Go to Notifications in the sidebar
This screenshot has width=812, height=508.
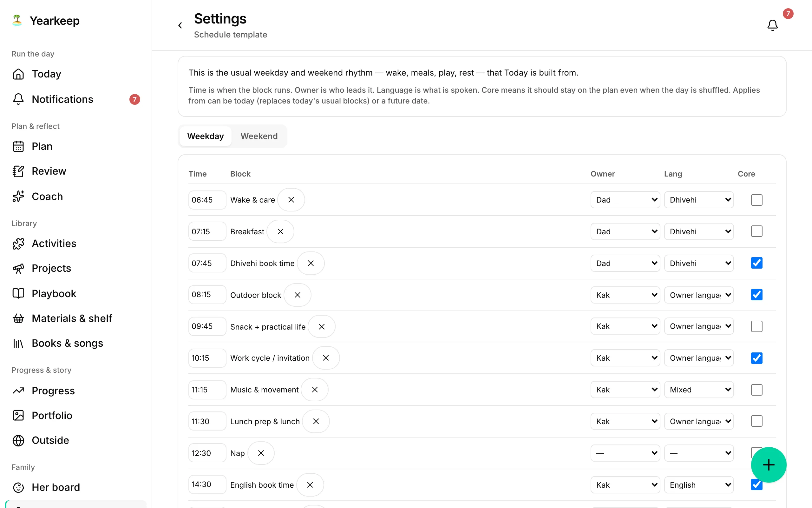pyautogui.click(x=76, y=99)
